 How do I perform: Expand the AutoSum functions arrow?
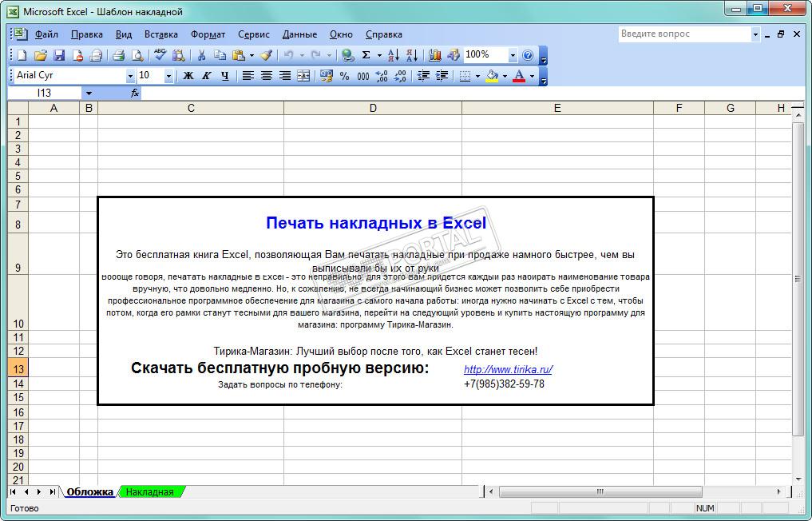point(379,55)
